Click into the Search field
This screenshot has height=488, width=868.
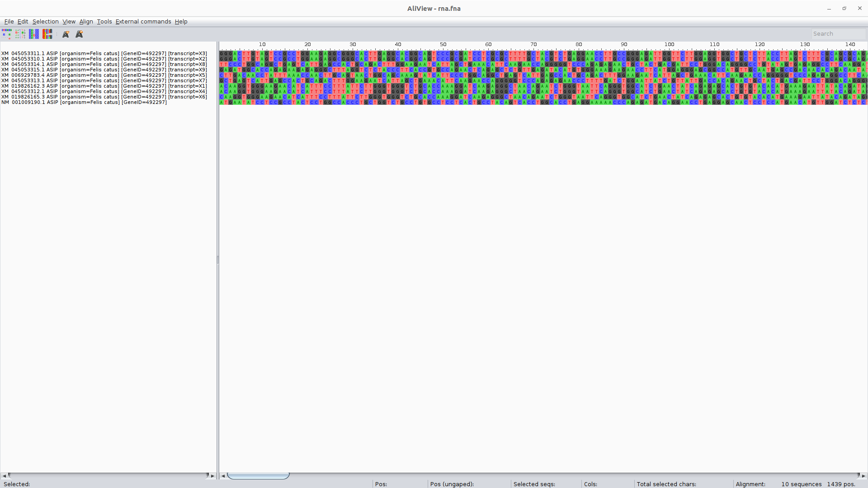[x=838, y=34]
